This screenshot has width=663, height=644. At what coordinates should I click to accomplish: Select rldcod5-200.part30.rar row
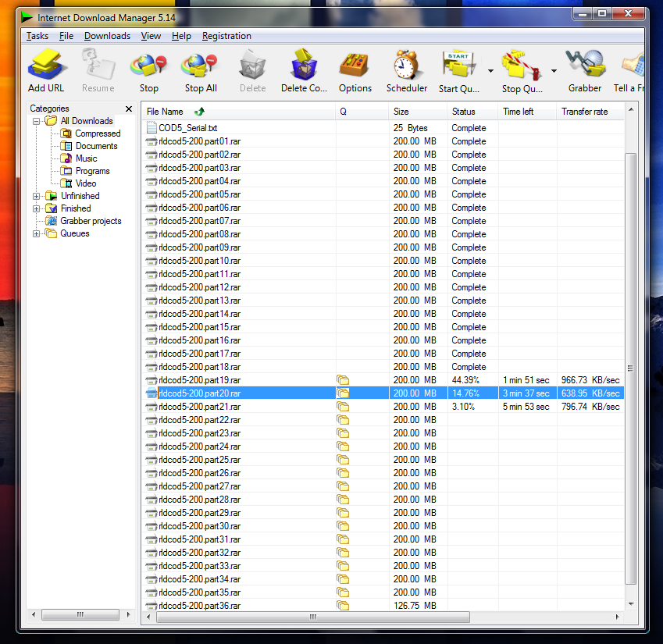click(x=383, y=526)
